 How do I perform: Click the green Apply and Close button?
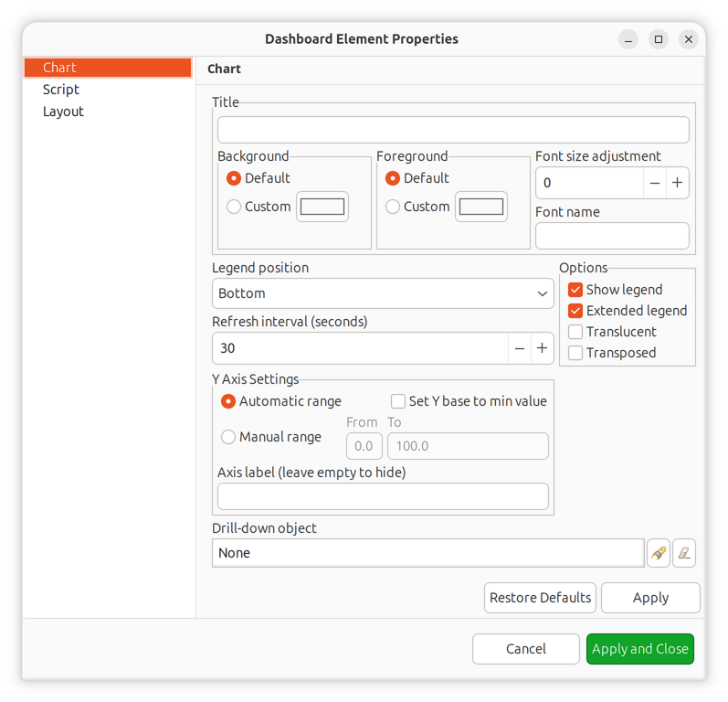point(639,649)
